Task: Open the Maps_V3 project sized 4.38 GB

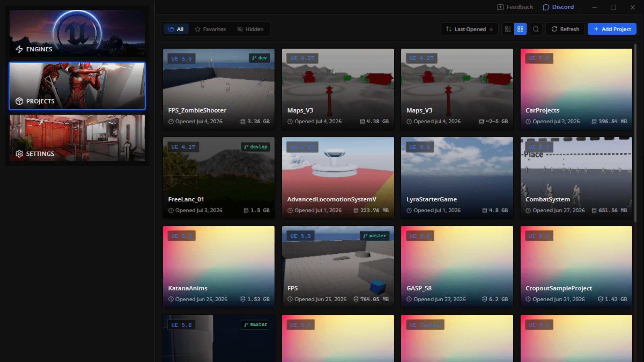Action: [338, 89]
